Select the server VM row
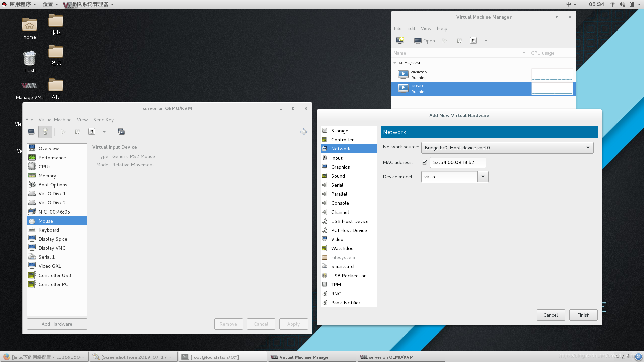The height and width of the screenshot is (362, 644). tap(483, 88)
